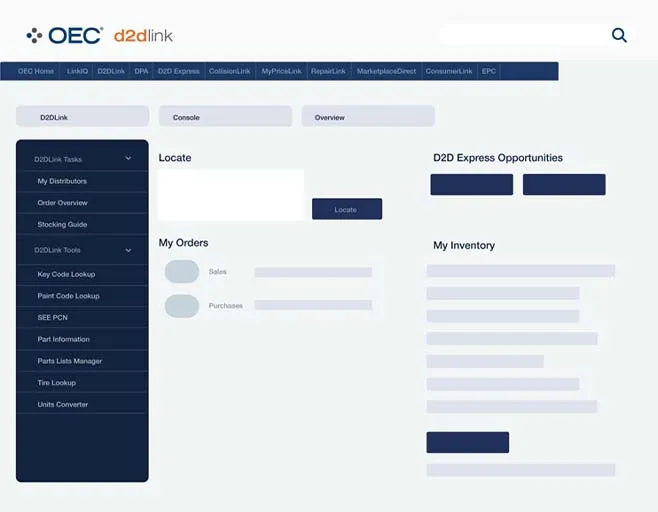Click the OEC logo
The image size is (658, 512).
tap(64, 36)
